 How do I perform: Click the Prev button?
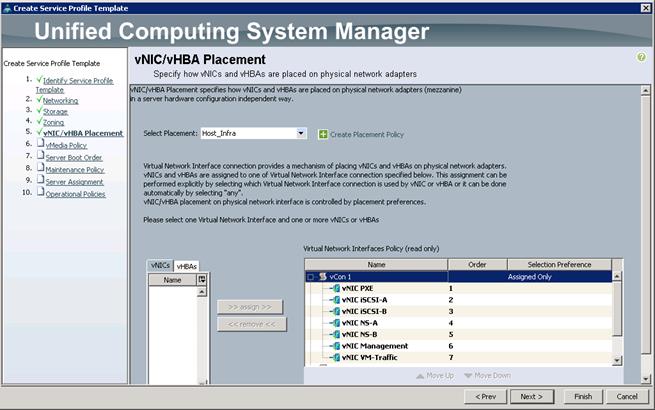pos(485,397)
